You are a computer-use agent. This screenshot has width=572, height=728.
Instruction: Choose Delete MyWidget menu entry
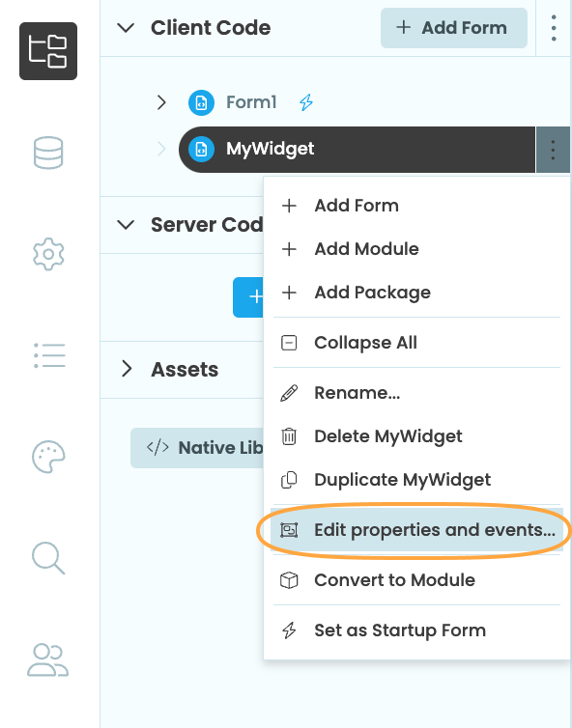[x=416, y=436]
